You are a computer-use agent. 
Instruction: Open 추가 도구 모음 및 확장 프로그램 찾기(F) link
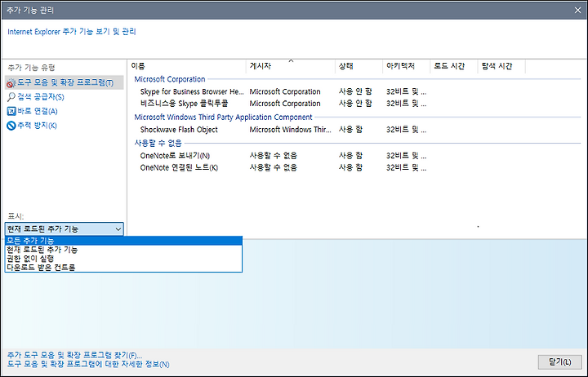[x=74, y=355]
